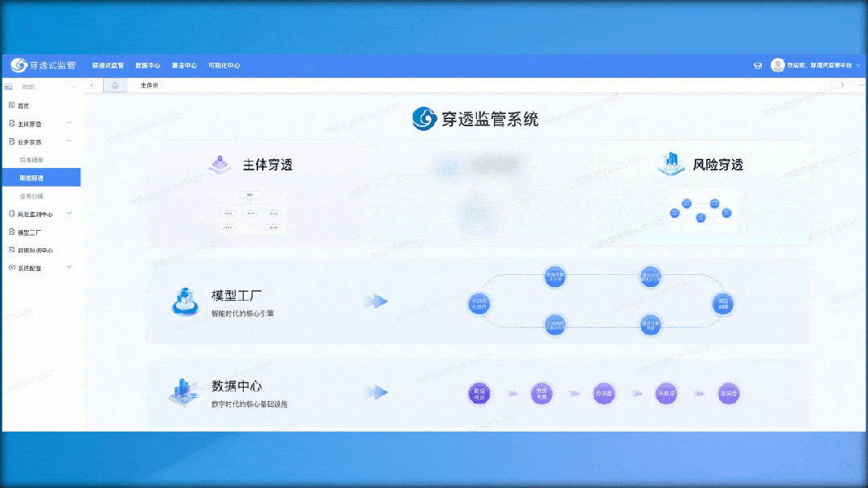Click the arrow next to 模型工厂 card
The width and height of the screenshot is (868, 488).
pos(376,301)
